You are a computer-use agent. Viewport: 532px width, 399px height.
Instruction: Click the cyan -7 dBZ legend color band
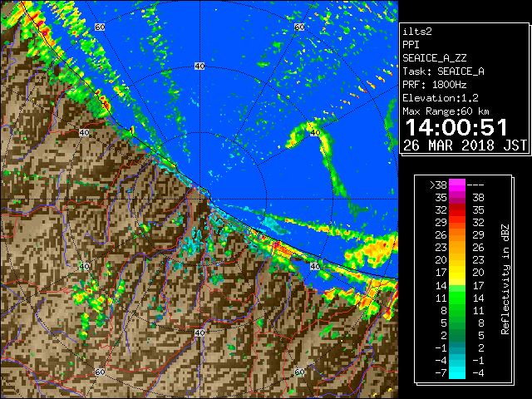[457, 372]
